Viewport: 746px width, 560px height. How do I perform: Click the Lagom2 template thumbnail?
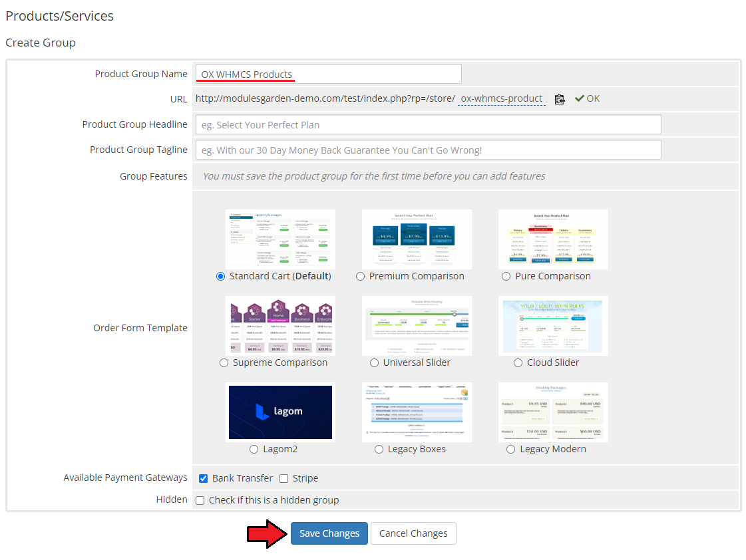(x=280, y=412)
